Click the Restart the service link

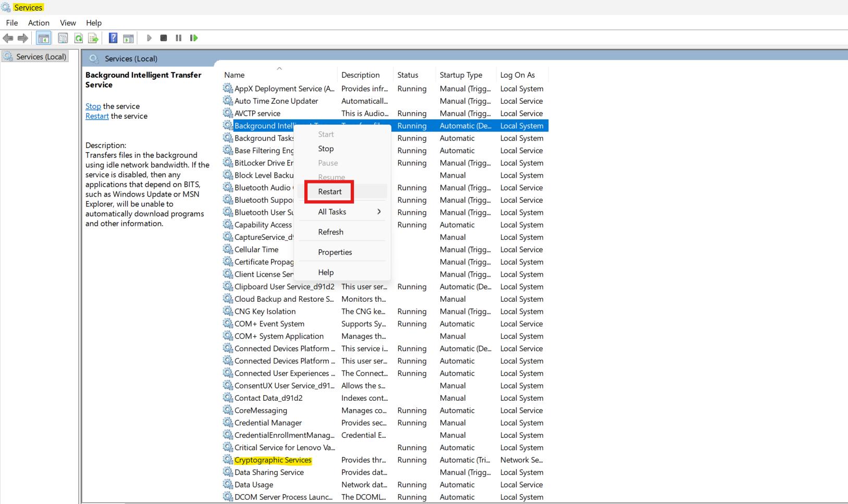(x=97, y=116)
